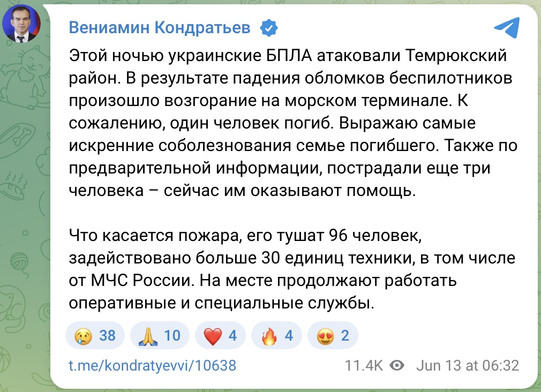
Task: Click the eye views icon
Action: tap(397, 365)
